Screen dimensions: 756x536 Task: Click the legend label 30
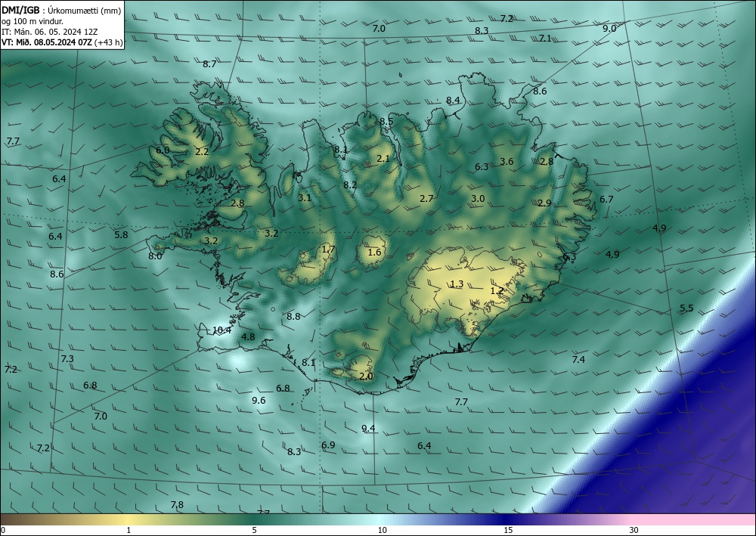634,530
